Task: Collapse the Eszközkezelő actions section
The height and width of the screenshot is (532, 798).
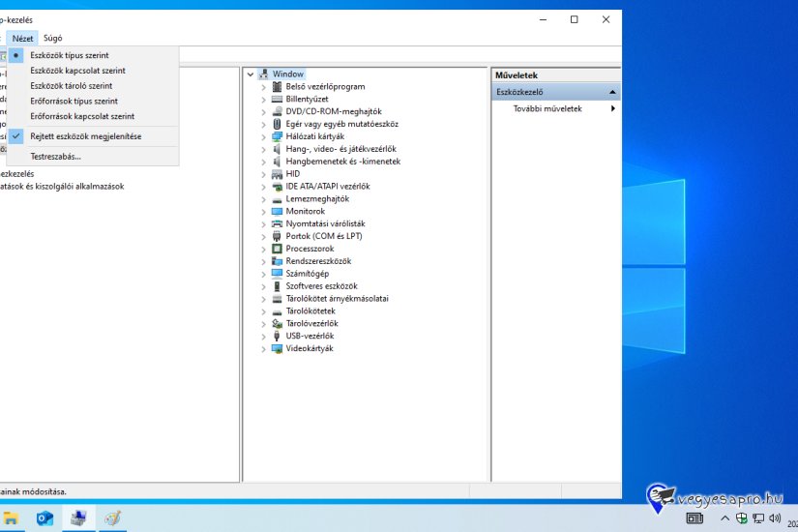Action: (611, 92)
